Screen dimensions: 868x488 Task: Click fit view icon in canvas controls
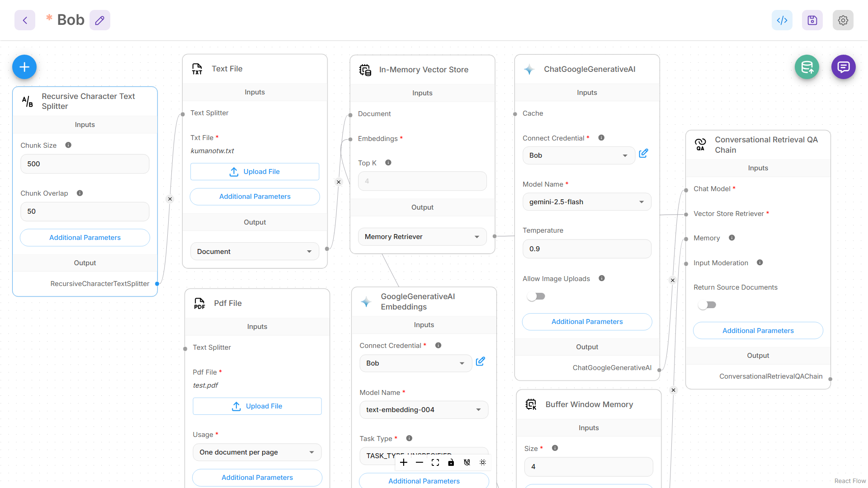click(x=435, y=462)
